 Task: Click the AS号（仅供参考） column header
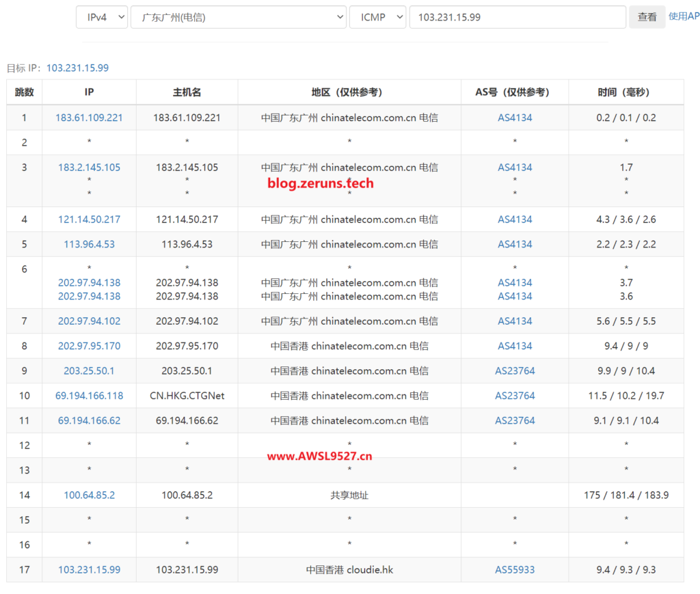pyautogui.click(x=515, y=92)
